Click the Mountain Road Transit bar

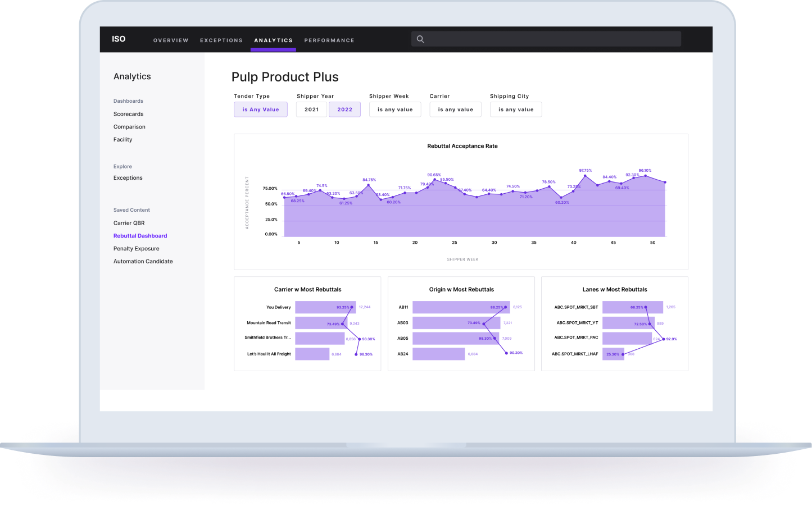tap(321, 323)
